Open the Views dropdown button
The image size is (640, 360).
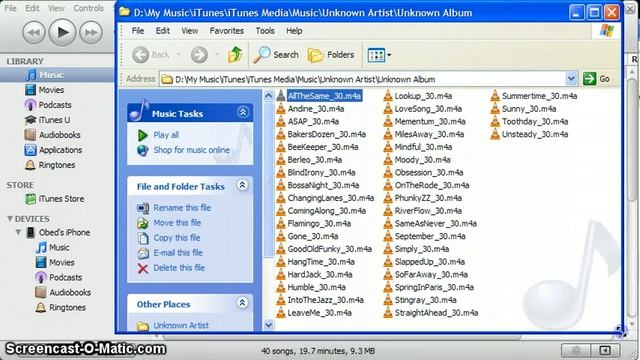pyautogui.click(x=379, y=55)
